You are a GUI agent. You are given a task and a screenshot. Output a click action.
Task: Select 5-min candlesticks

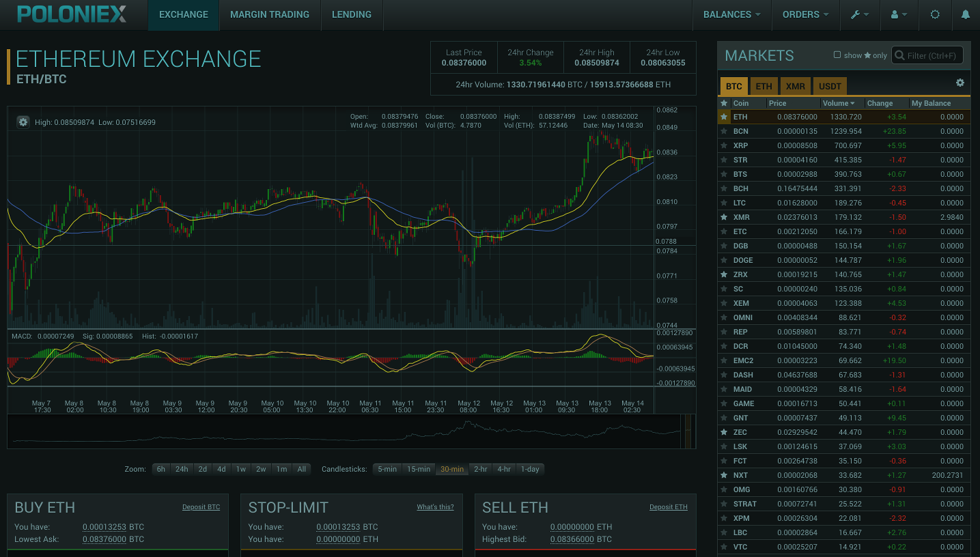click(387, 469)
